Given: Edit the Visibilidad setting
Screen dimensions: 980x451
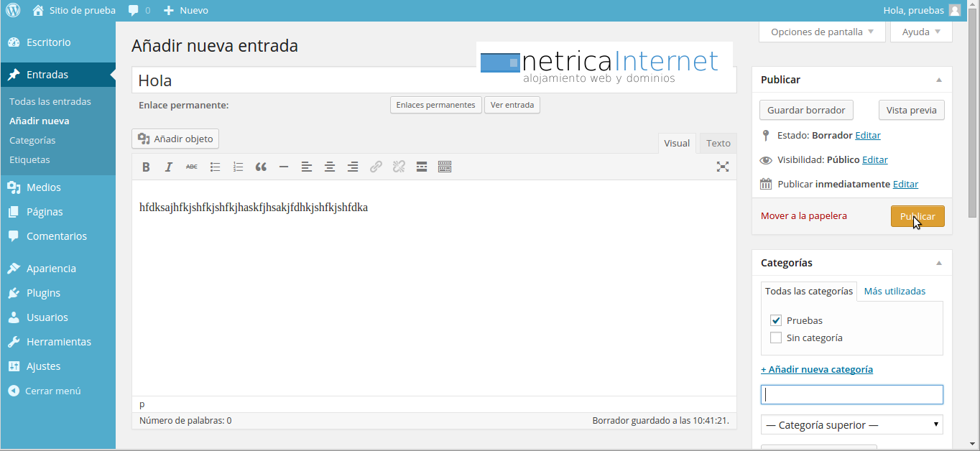Looking at the screenshot, I should click(x=875, y=159).
